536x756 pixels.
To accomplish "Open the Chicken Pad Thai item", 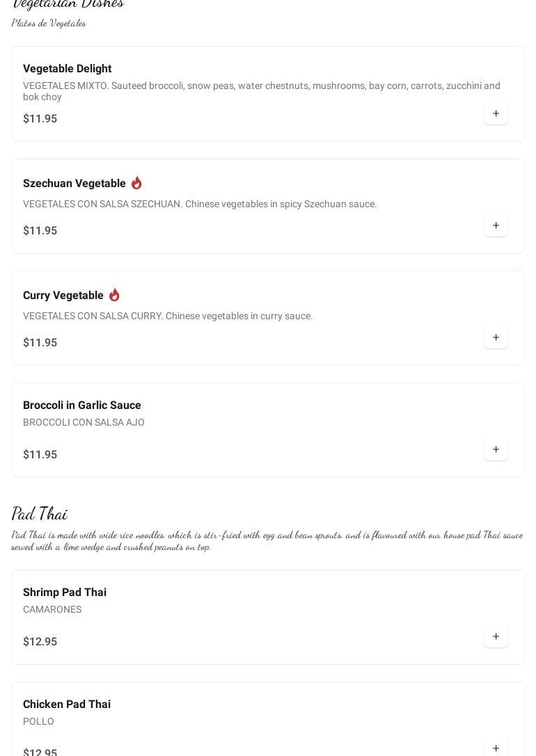I will pos(67,705).
